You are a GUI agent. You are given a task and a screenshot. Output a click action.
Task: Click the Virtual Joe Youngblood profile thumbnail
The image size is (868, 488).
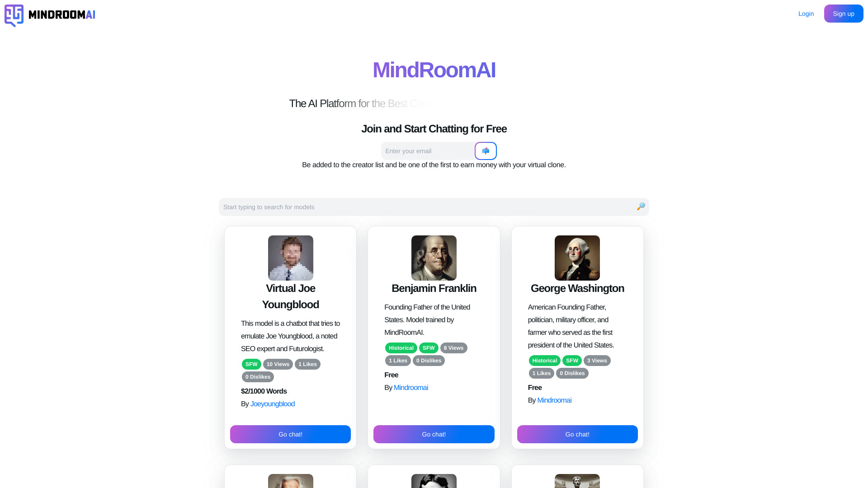(x=290, y=258)
